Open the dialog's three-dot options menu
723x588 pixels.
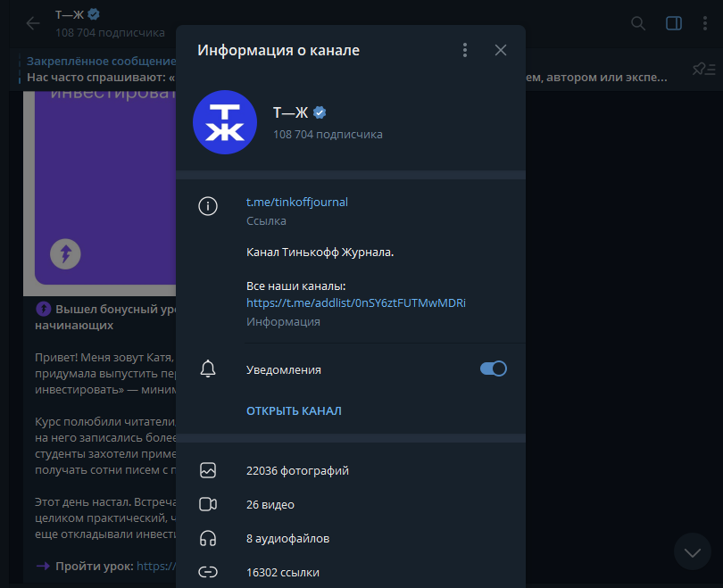(464, 50)
